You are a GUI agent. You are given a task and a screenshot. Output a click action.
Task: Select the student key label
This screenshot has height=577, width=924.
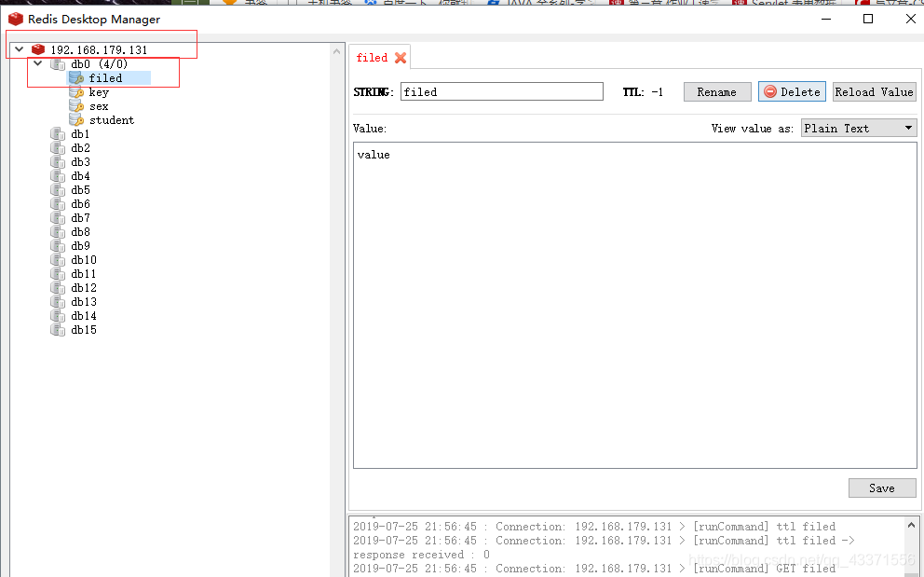point(112,119)
